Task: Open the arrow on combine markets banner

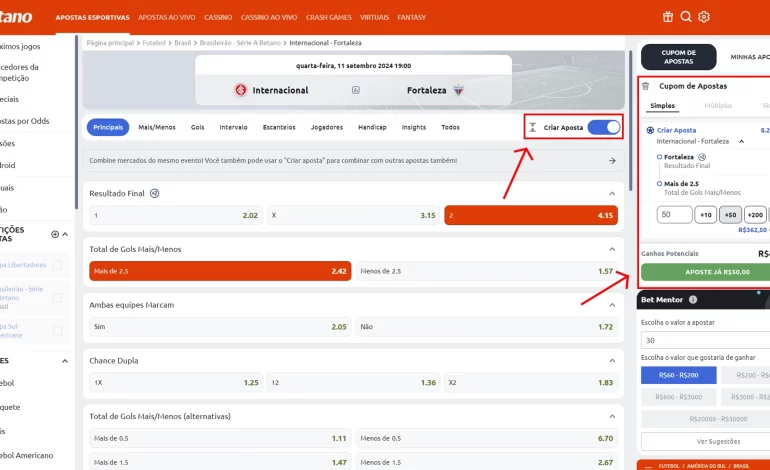Action: 612,161
